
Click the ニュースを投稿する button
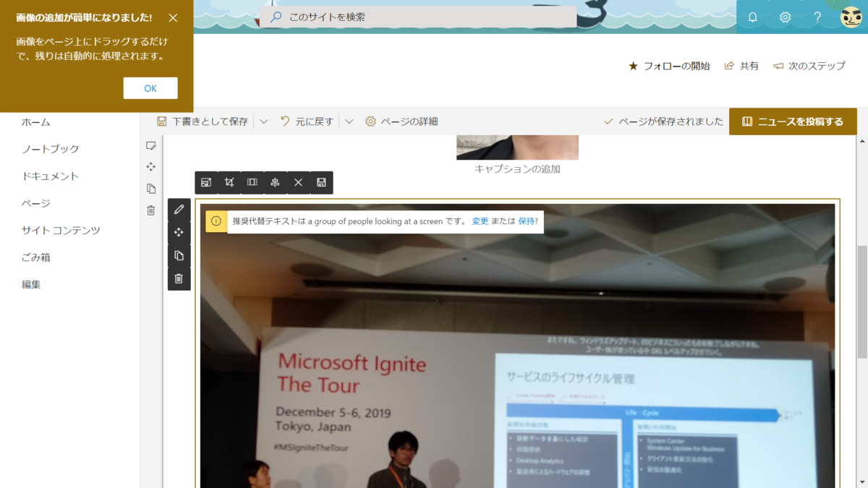793,121
